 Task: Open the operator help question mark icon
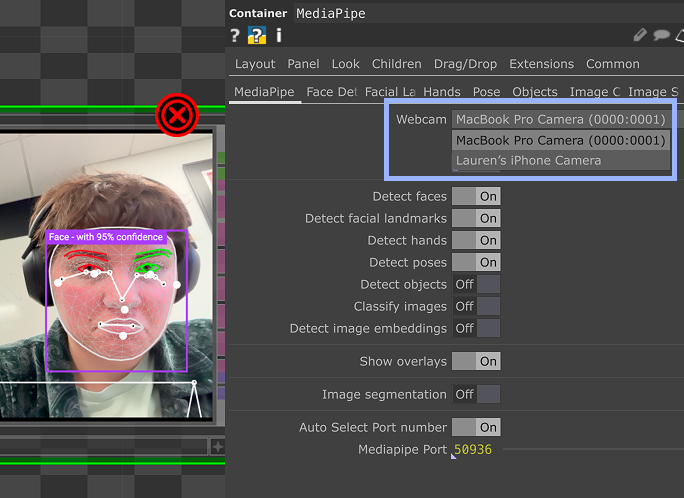[235, 35]
